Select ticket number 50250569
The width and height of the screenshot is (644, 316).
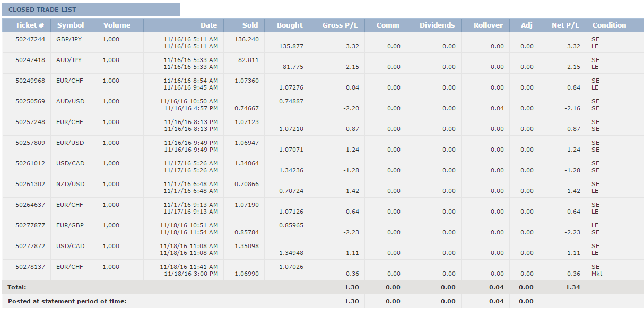[30, 101]
